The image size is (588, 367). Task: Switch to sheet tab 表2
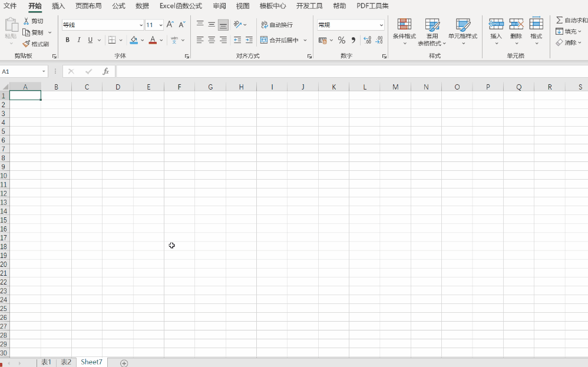[66, 362]
